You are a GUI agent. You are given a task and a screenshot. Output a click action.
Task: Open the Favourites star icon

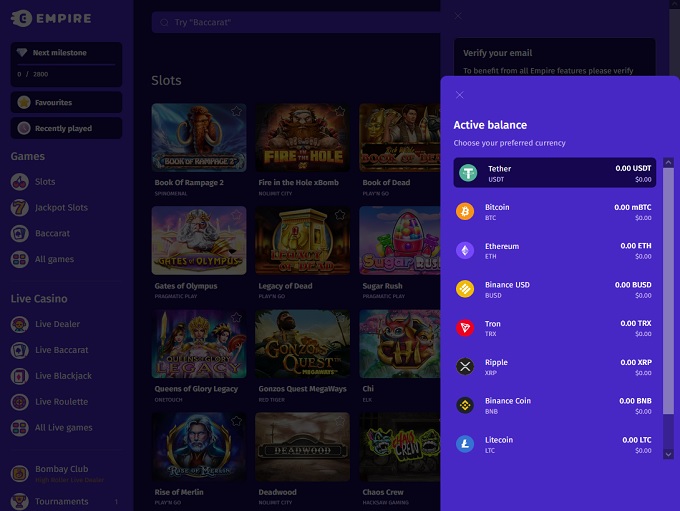(24, 102)
